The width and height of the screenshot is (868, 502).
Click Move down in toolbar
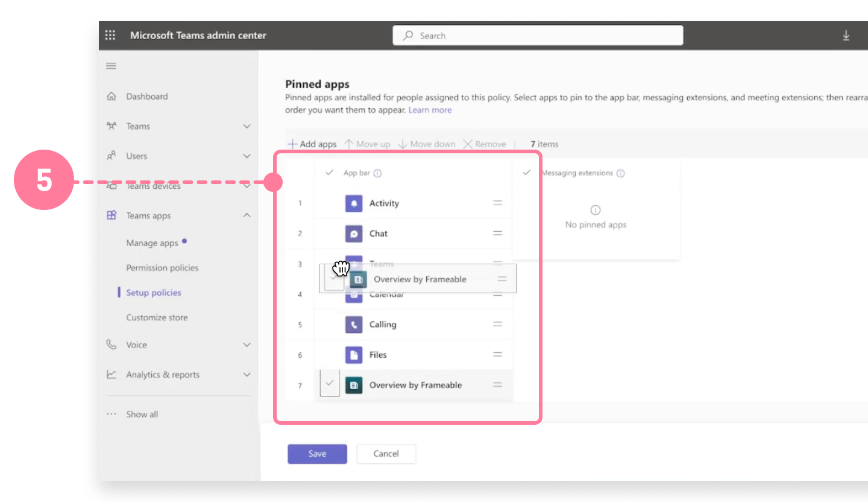(x=427, y=144)
